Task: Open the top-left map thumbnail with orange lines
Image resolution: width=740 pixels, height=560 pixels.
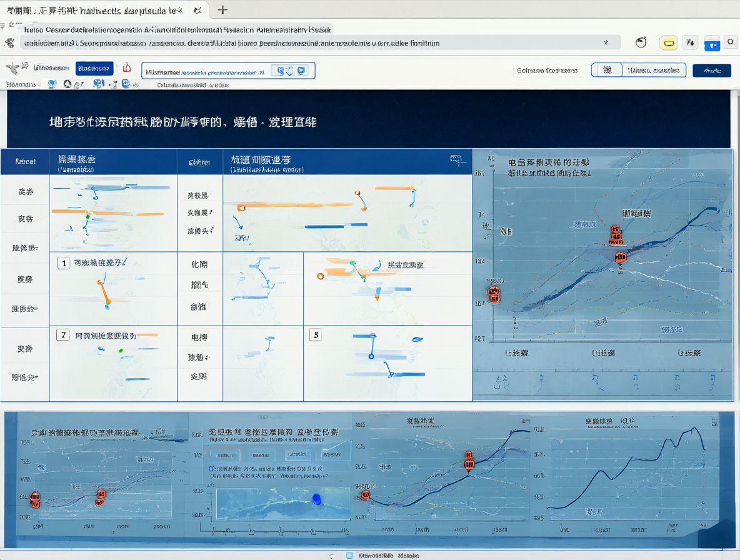Action: pos(113,212)
